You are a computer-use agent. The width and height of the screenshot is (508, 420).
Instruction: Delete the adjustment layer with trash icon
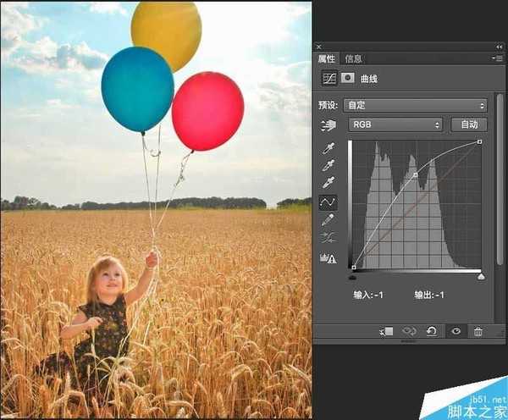pyautogui.click(x=478, y=331)
